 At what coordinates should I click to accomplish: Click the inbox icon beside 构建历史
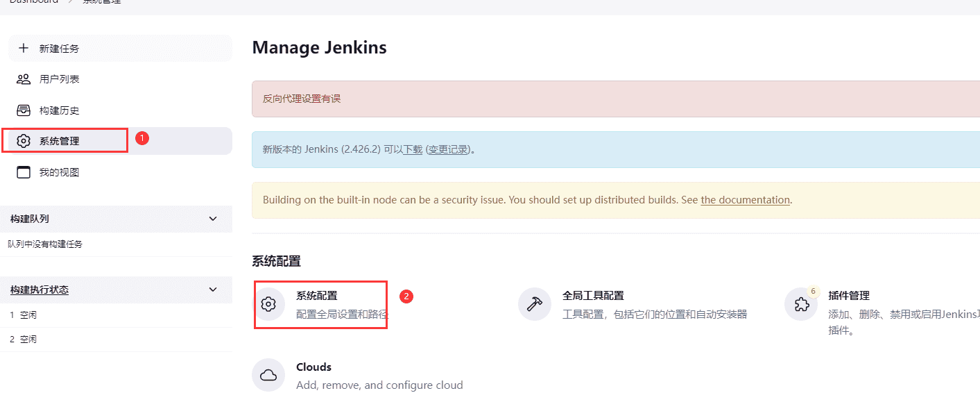[x=24, y=110]
